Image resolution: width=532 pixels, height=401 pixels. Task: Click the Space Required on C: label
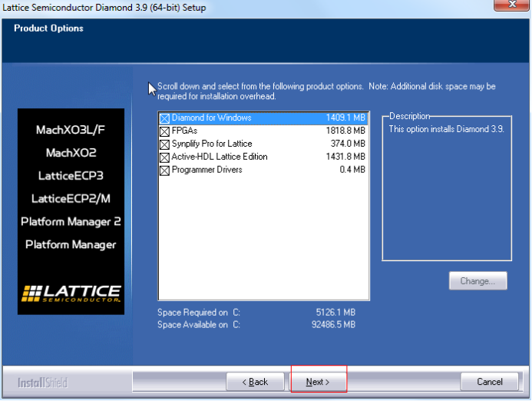tap(199, 313)
